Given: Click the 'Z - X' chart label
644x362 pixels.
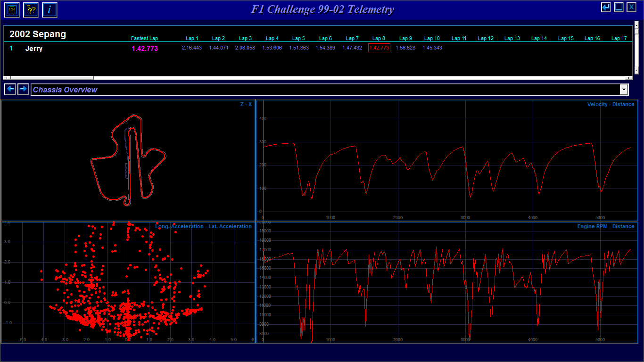Looking at the screenshot, I should tap(246, 104).
